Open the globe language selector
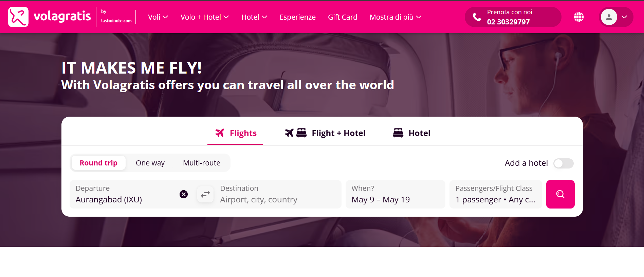This screenshot has height=277, width=644. [579, 17]
